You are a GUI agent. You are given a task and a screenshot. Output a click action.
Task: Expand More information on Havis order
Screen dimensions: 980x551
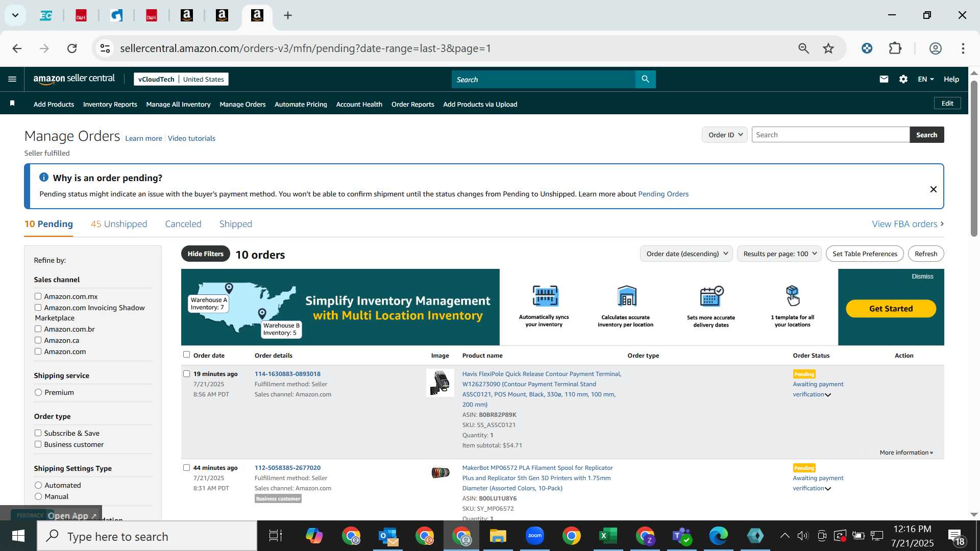coord(906,453)
